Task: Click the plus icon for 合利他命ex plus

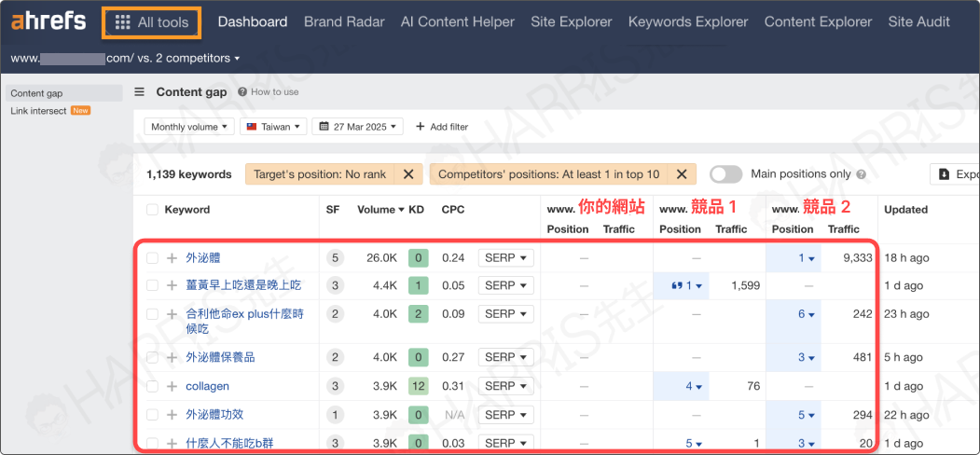Action: [x=172, y=314]
